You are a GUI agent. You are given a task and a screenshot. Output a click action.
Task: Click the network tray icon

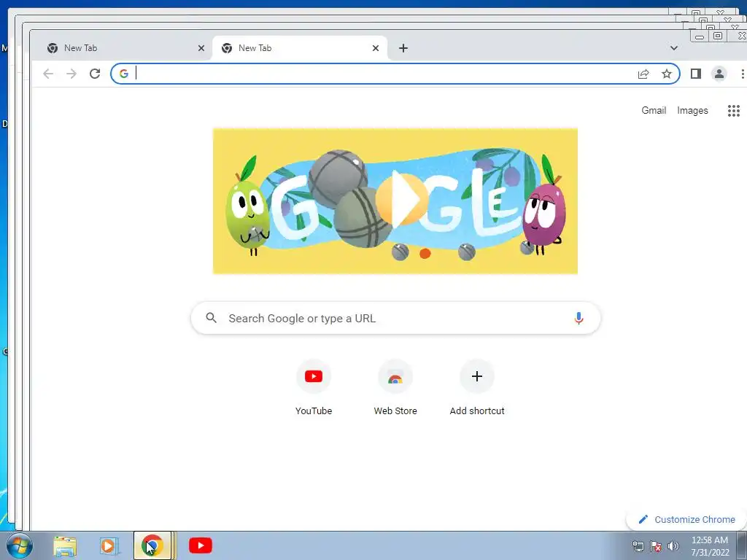tap(638, 546)
